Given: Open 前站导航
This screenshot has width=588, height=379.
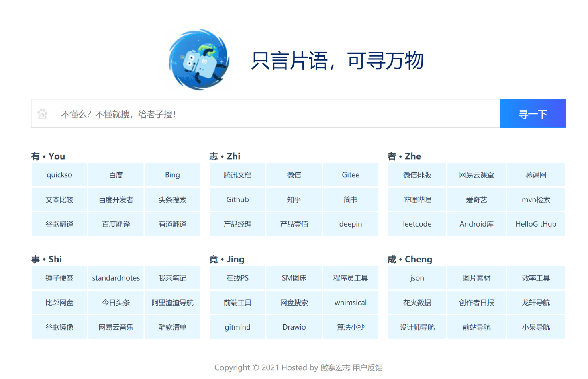Looking at the screenshot, I should pyautogui.click(x=476, y=327).
